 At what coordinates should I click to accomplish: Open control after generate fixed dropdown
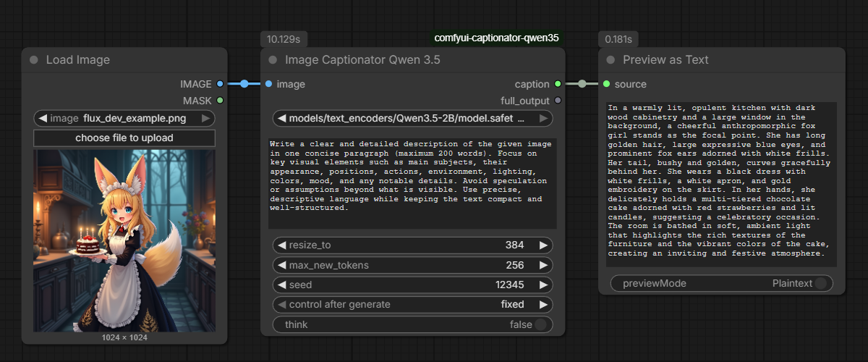click(x=413, y=304)
